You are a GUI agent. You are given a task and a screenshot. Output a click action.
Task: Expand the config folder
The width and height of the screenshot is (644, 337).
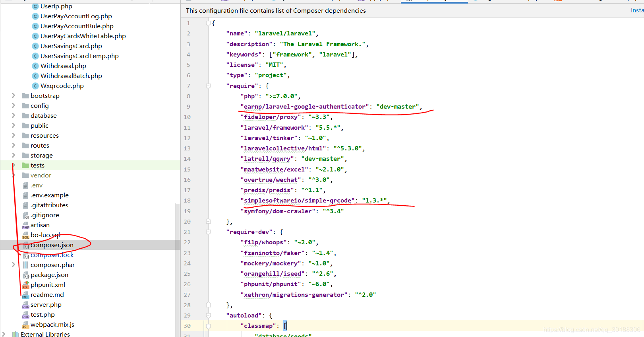pyautogui.click(x=14, y=105)
